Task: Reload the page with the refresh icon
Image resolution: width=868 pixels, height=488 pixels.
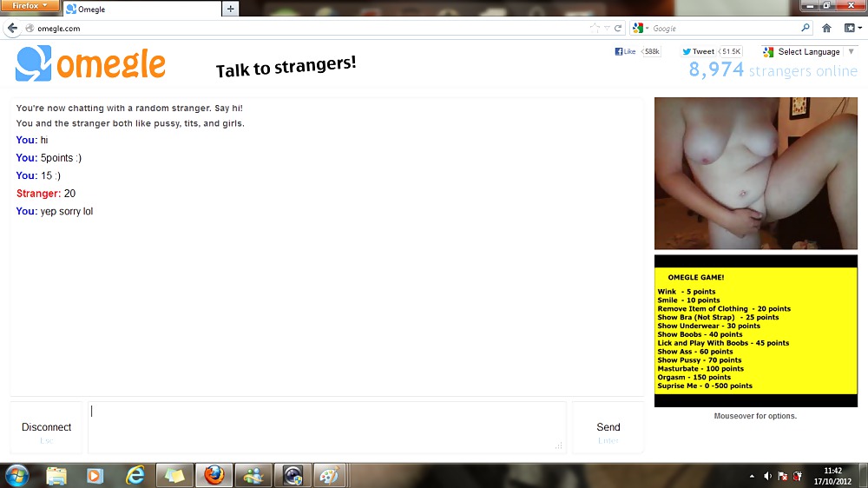Action: click(618, 28)
